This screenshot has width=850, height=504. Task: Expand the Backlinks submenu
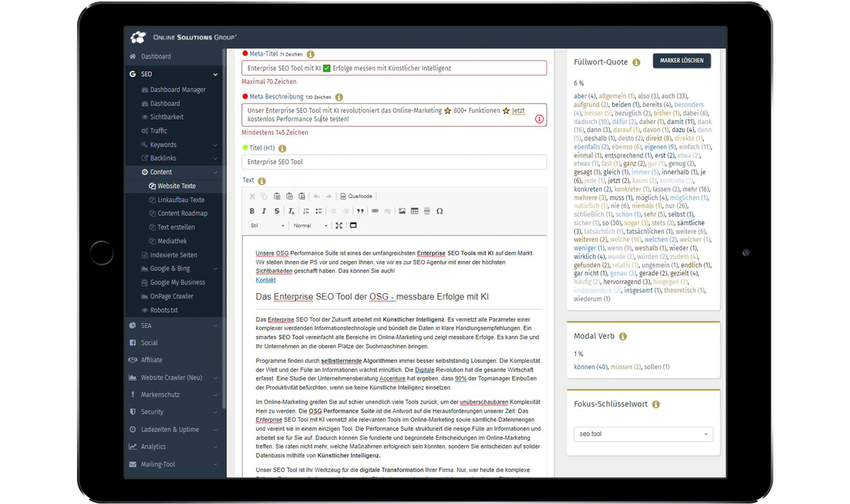tap(215, 159)
